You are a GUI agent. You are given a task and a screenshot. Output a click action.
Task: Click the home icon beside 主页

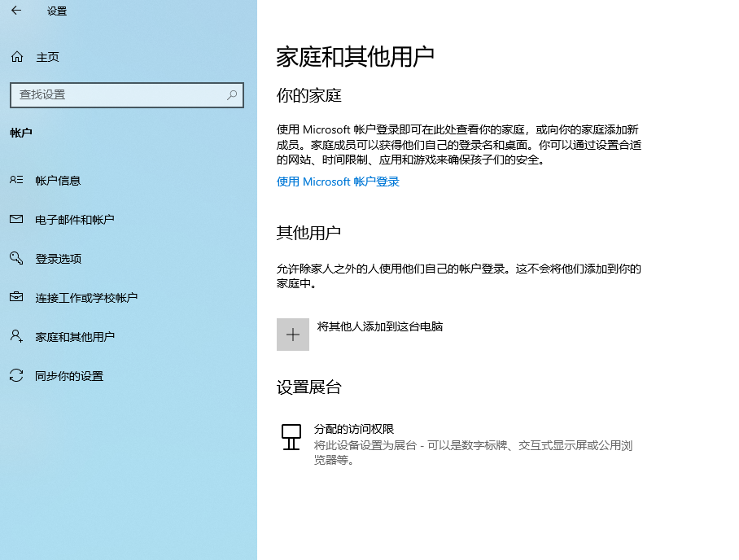[17, 57]
